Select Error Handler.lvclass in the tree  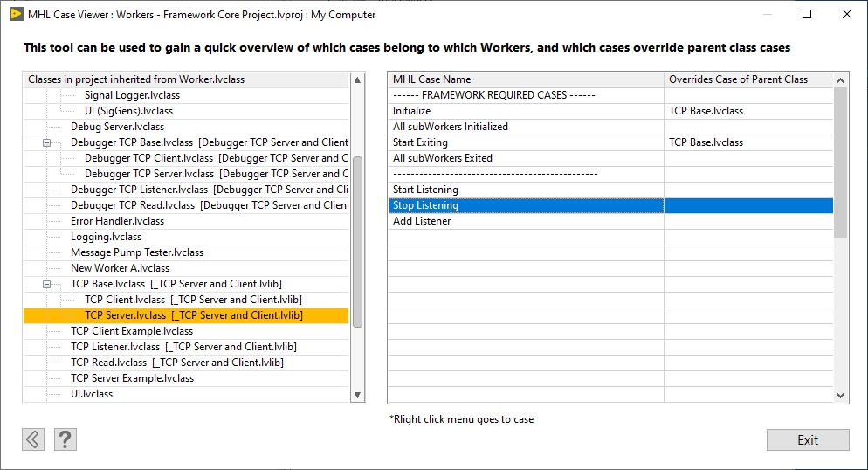pos(106,221)
